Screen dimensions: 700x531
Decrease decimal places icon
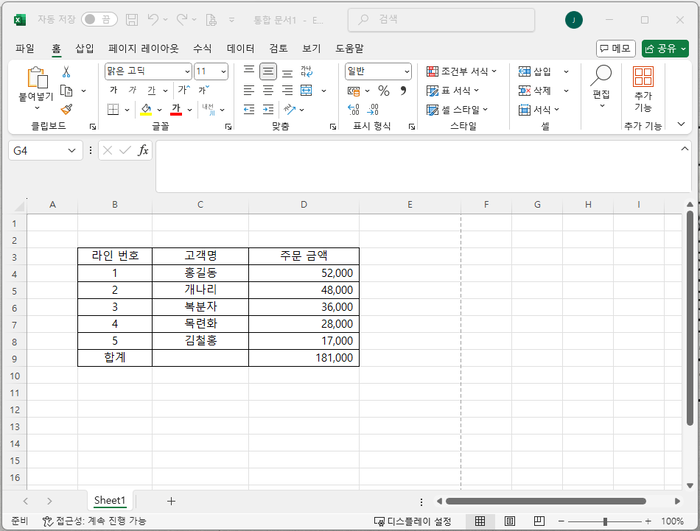pos(373,109)
